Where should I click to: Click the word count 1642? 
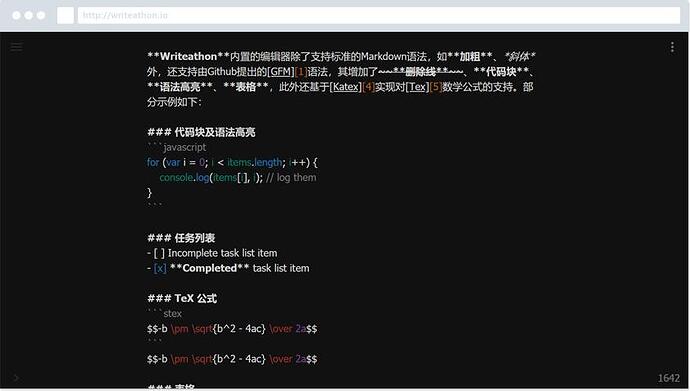[669, 378]
